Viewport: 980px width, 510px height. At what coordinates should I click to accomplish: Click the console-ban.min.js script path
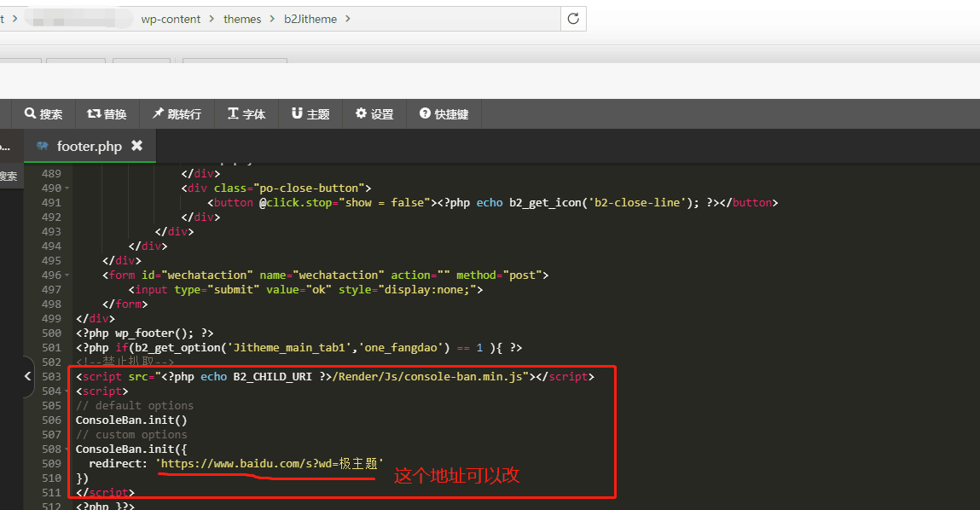(429, 376)
